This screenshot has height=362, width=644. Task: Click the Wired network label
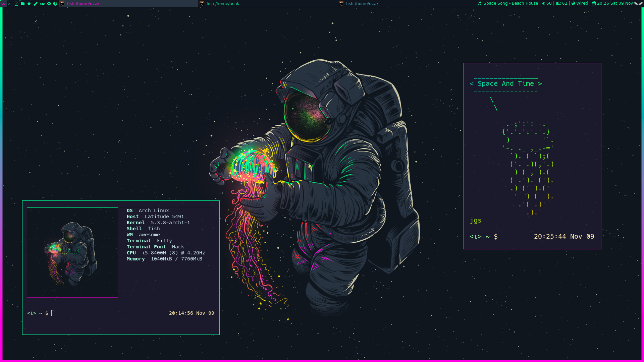pos(582,3)
